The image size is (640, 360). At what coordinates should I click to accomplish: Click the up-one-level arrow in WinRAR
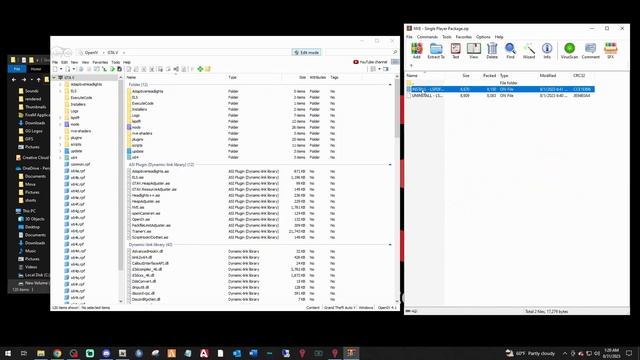tap(411, 65)
